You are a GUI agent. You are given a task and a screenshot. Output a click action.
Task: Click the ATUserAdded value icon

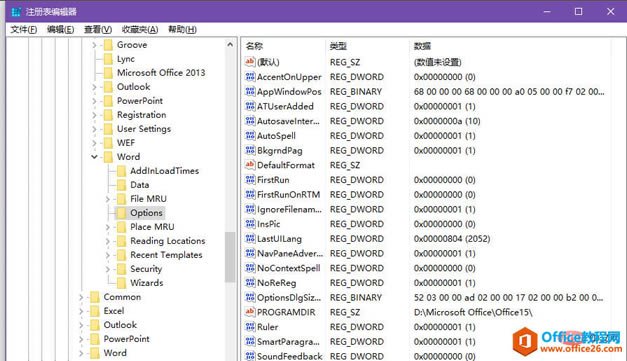click(250, 106)
